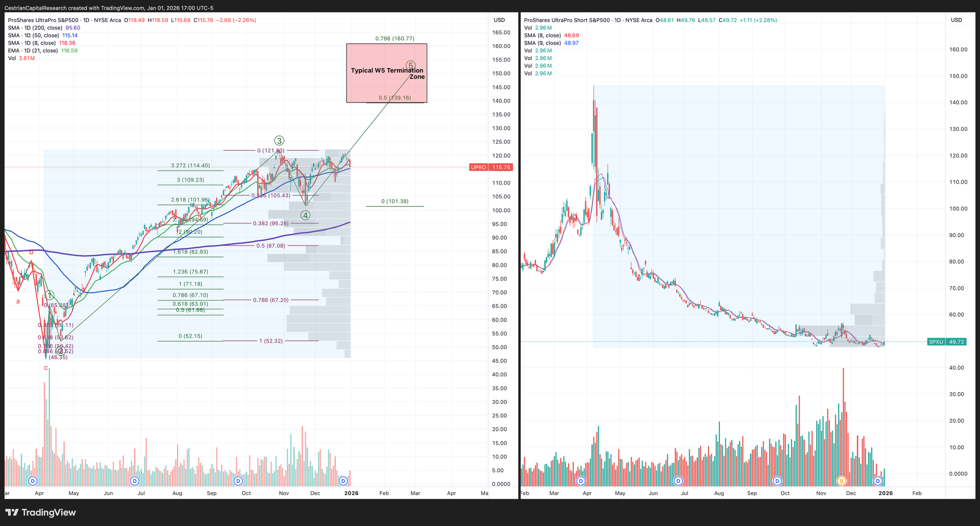Select the circled wave 4 marker
Image resolution: width=980 pixels, height=526 pixels.
[x=305, y=215]
